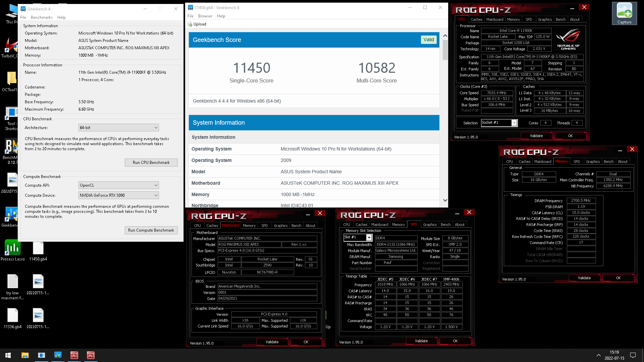The width and height of the screenshot is (644, 362).
Task: Open second CPU-Z taskbar icon
Action: pos(91,355)
